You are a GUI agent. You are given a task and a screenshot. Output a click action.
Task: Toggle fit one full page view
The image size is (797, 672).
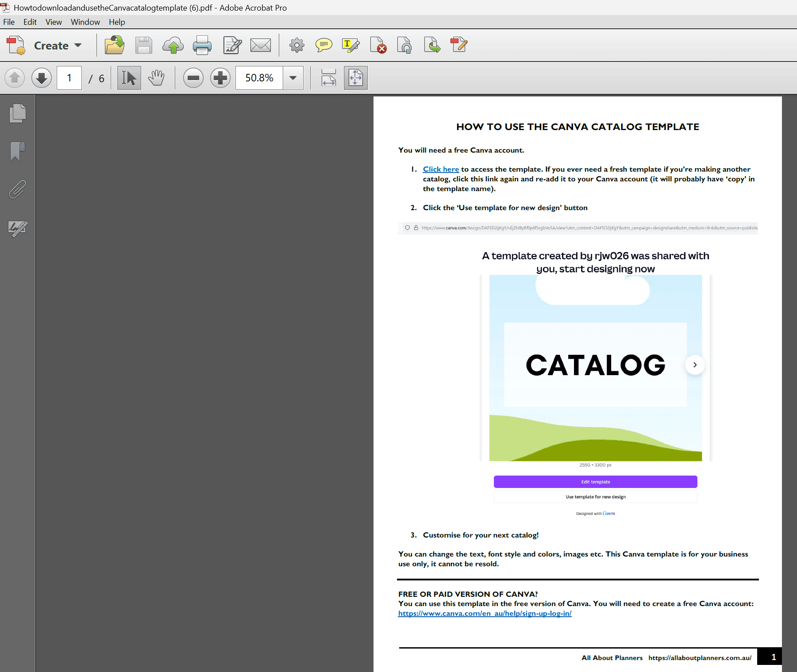[356, 78]
